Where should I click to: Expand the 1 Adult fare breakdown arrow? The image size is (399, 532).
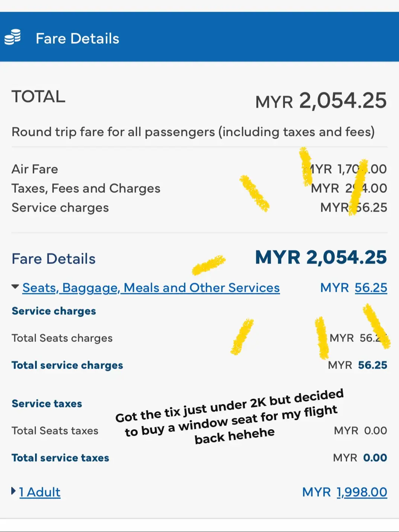(x=14, y=491)
